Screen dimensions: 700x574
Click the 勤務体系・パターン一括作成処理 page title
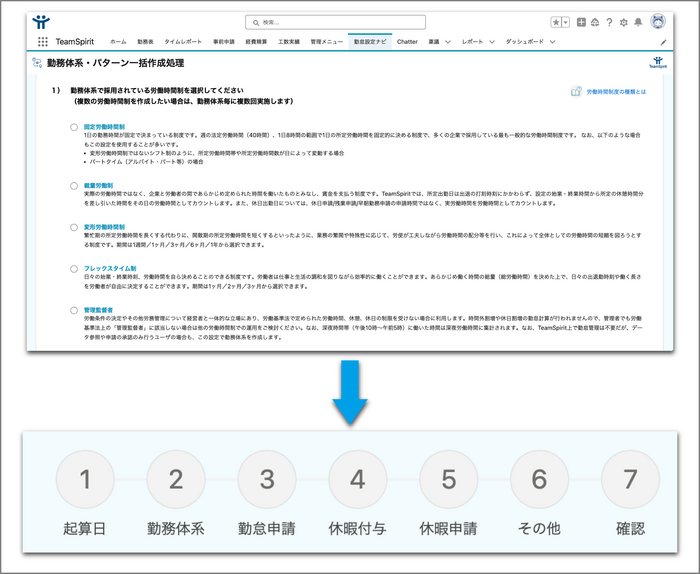click(116, 63)
